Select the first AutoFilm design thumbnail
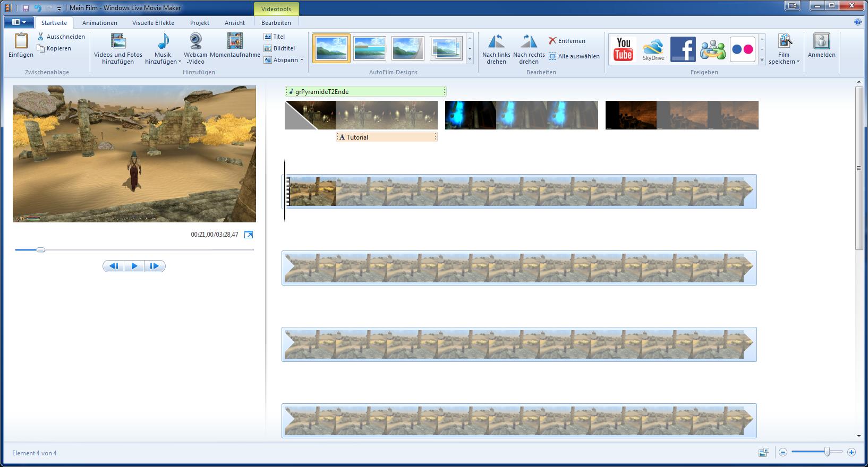This screenshot has width=868, height=467. 331,48
